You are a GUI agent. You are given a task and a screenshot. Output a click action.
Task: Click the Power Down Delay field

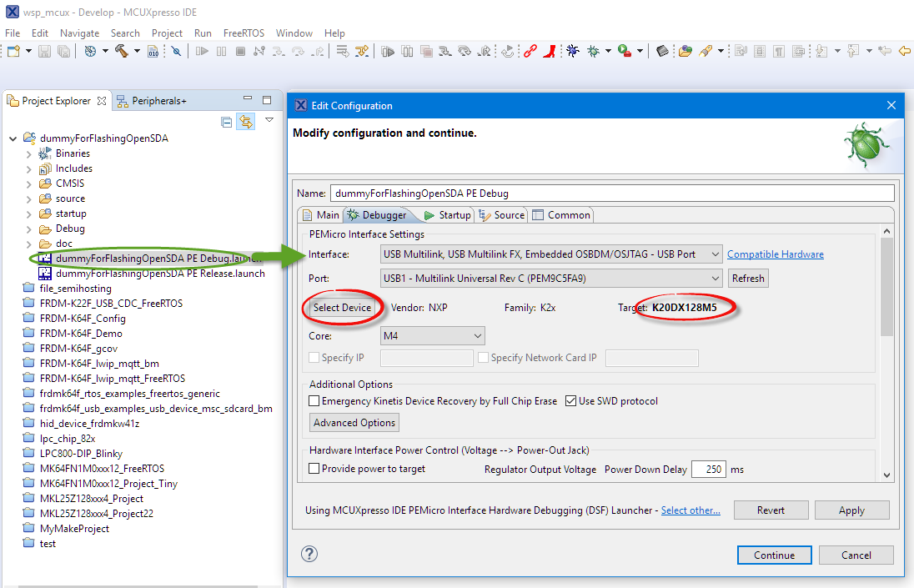(x=708, y=469)
